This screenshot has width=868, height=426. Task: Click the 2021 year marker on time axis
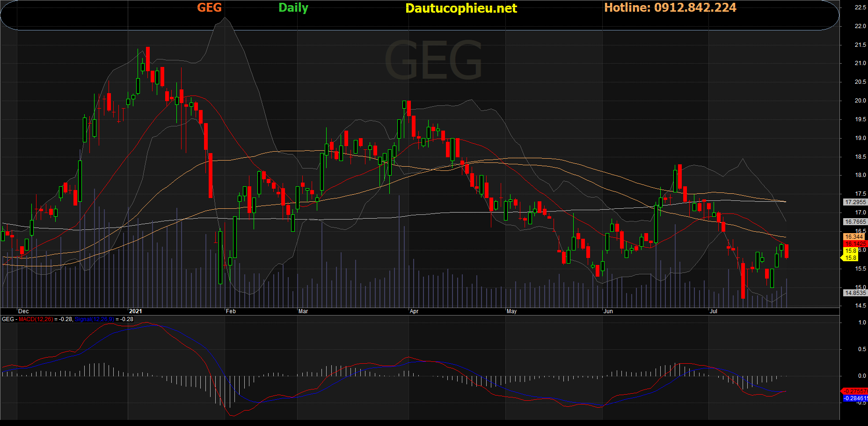(135, 311)
